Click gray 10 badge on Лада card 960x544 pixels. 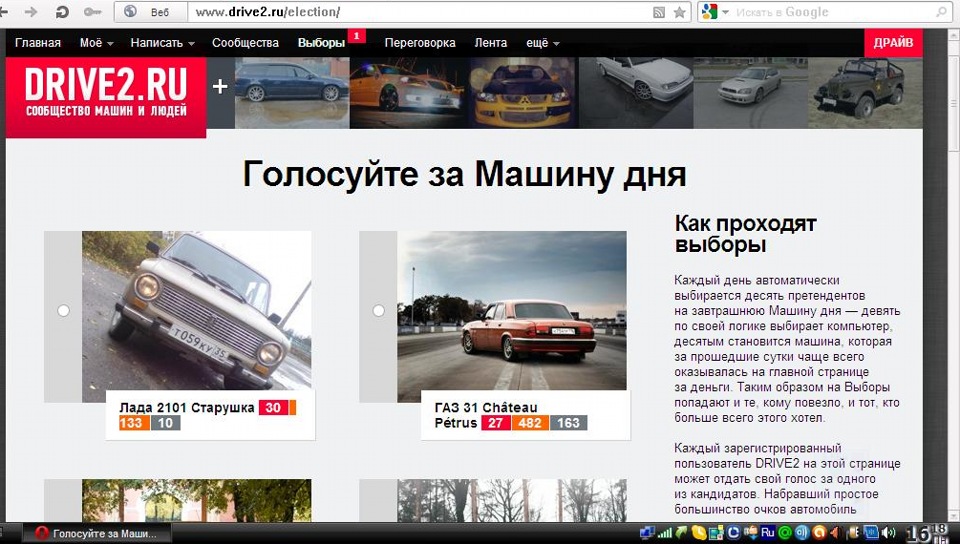pyautogui.click(x=165, y=423)
